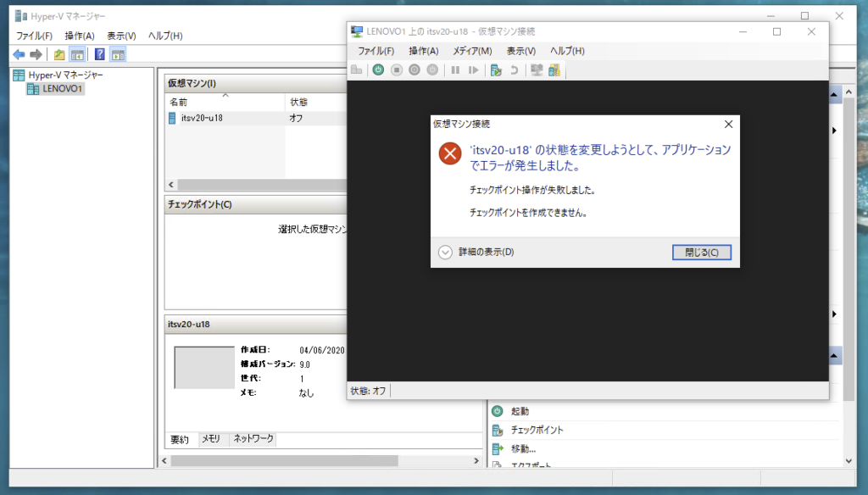Click the Up one level folder icon
The image size is (868, 495).
[59, 54]
